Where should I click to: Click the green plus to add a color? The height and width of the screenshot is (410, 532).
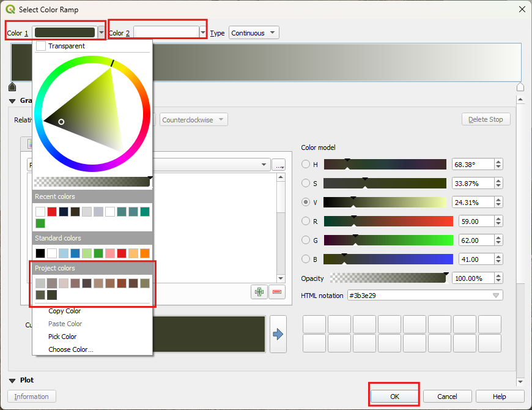tap(259, 292)
